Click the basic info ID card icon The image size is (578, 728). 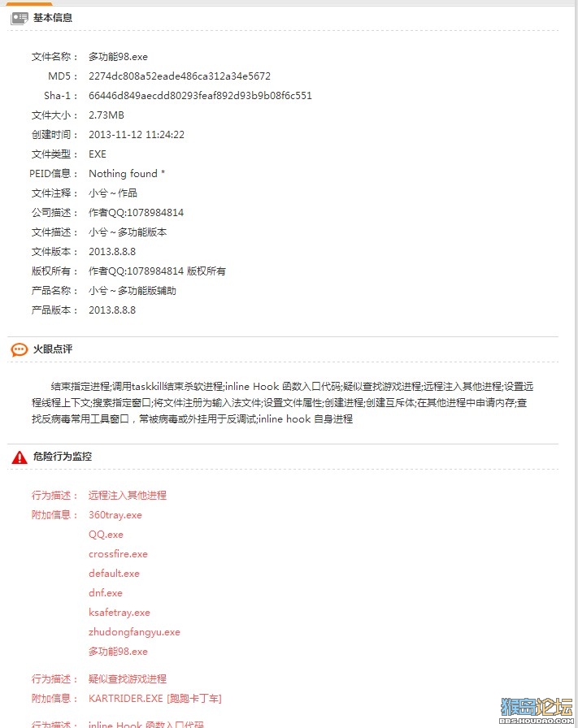[x=19, y=18]
